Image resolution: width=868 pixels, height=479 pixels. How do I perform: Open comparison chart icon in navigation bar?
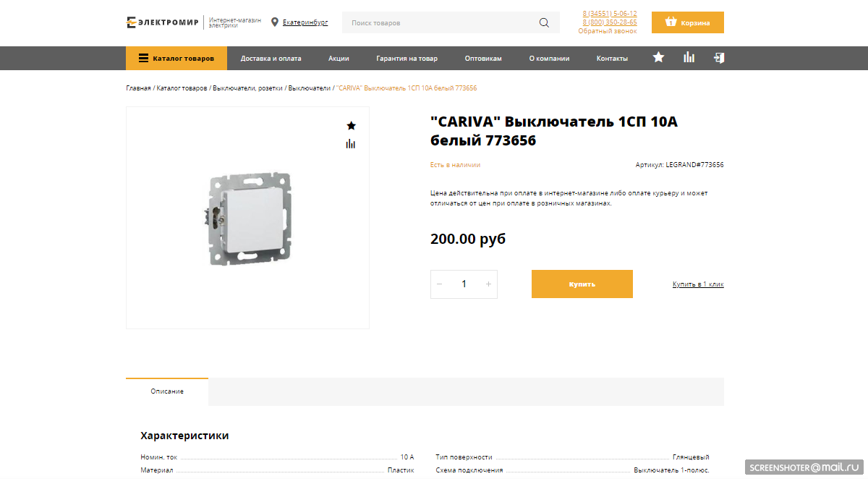coord(689,57)
